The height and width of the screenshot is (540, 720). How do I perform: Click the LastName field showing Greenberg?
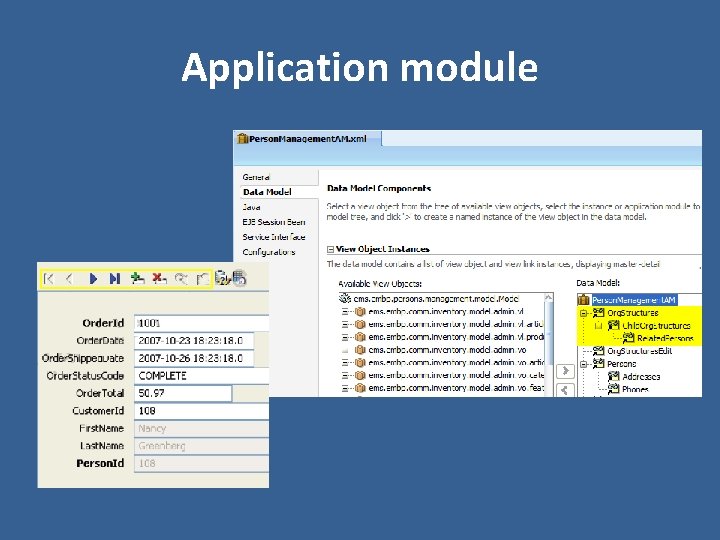[202, 446]
